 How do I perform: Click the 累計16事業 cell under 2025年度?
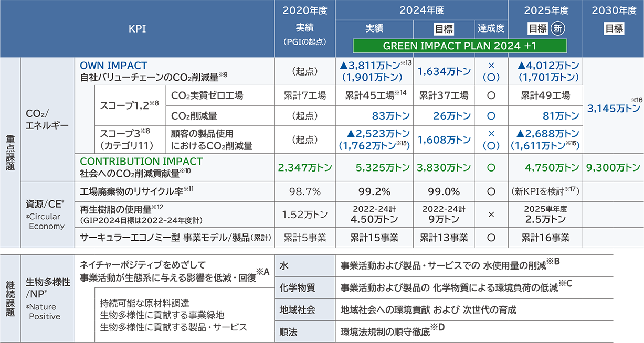pos(545,238)
